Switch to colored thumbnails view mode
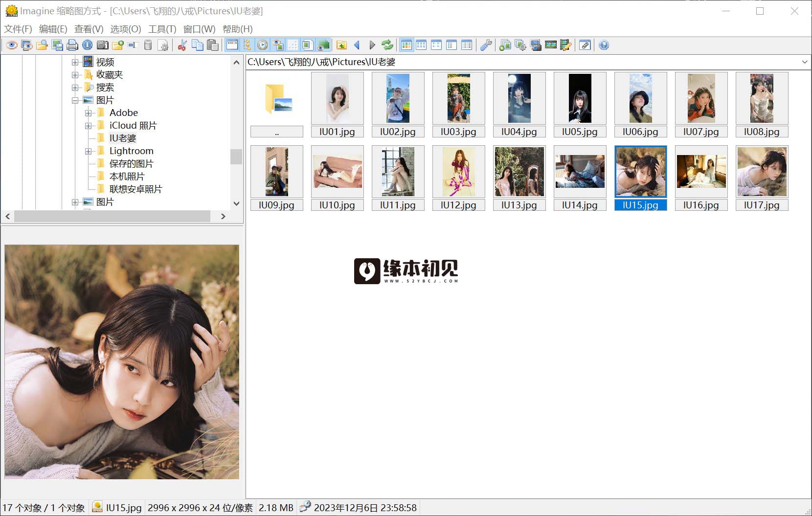Viewport: 812px width, 516px height. pos(406,45)
